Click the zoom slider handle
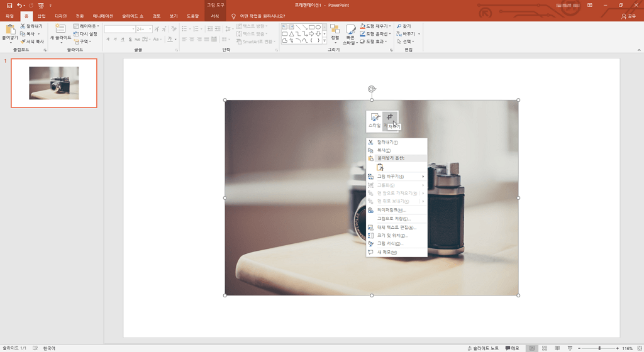This screenshot has height=352, width=644. click(x=599, y=348)
